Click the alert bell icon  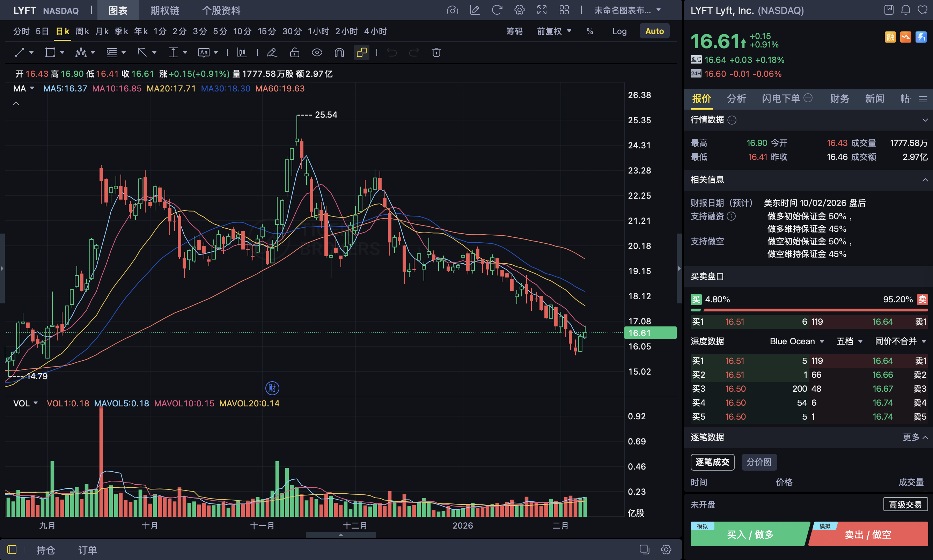[906, 10]
